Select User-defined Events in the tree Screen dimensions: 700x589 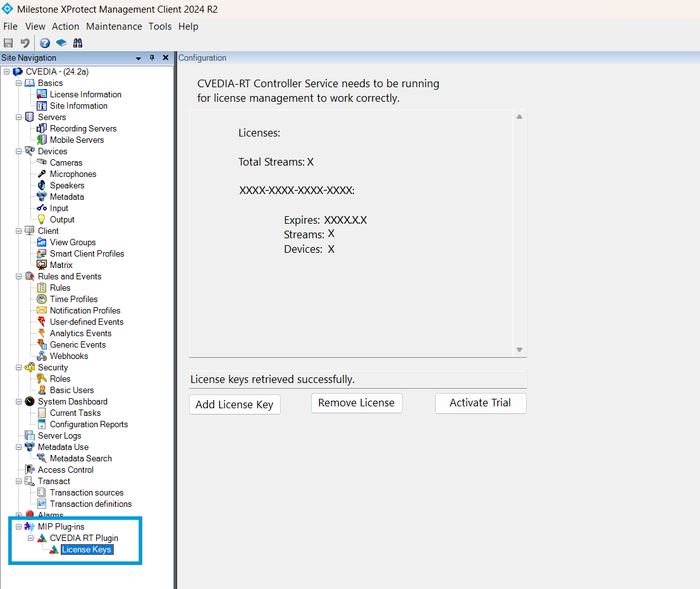tap(87, 322)
